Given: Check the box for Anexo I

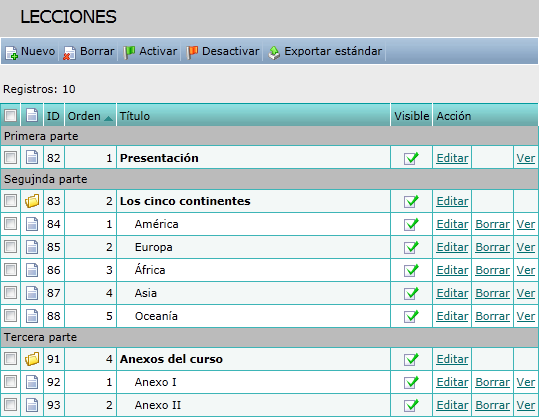Looking at the screenshot, I should click(10, 382).
